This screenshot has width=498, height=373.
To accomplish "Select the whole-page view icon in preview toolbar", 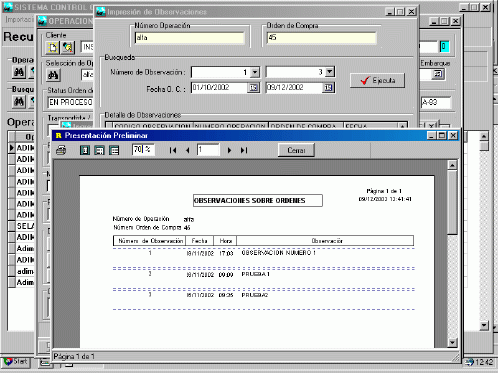I will point(85,150).
